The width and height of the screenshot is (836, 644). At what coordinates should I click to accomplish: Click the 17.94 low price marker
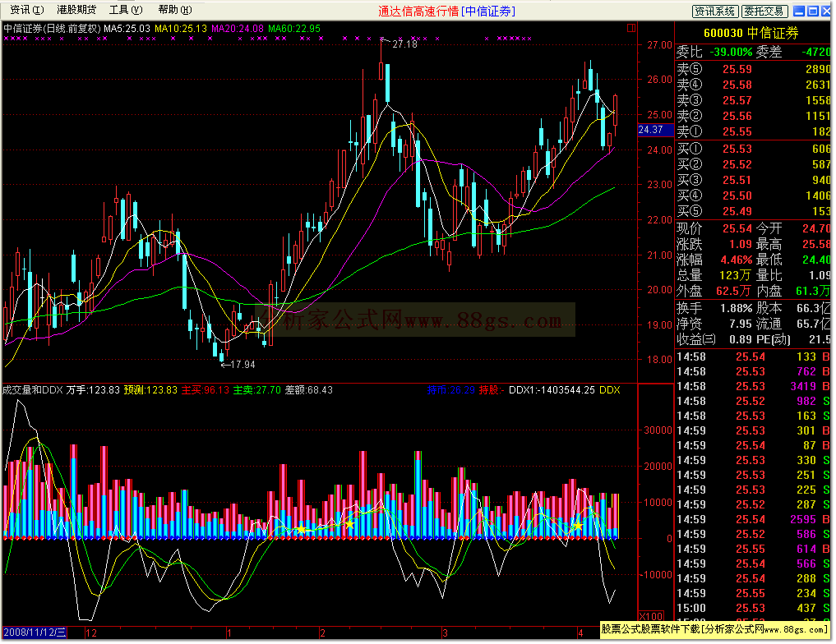point(242,365)
